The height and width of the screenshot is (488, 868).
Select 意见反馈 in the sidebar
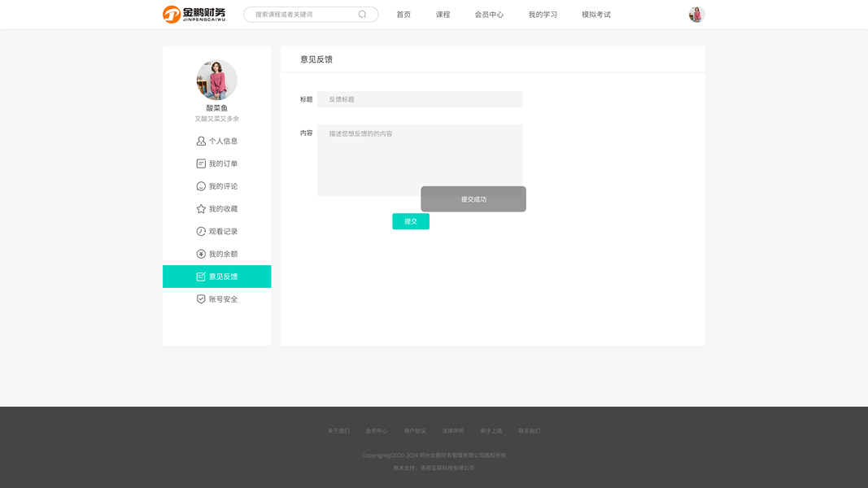[217, 276]
